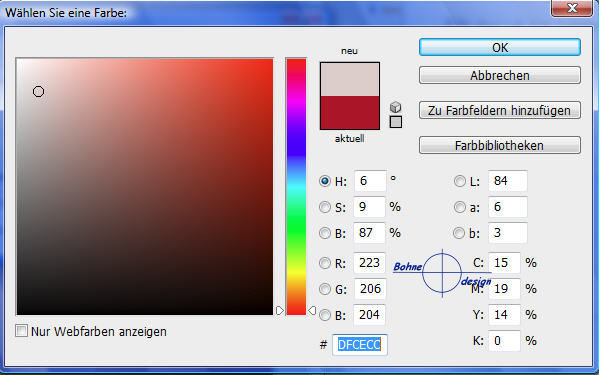Click the left hue slider arrow
This screenshot has width=599, height=375.
(280, 310)
